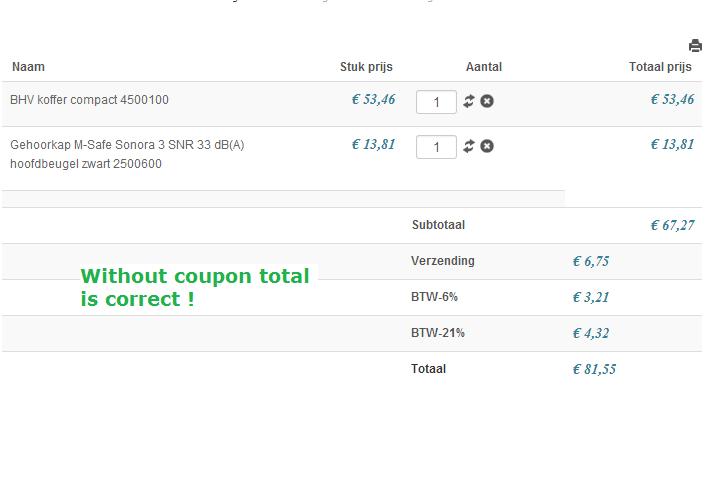This screenshot has height=481, width=721.
Task: Click the BTW-6% amount € 3,21
Action: pos(590,297)
